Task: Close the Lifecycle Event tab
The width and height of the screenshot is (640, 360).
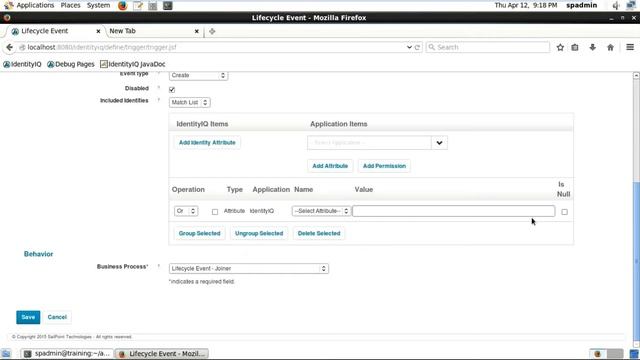Action: (x=98, y=31)
